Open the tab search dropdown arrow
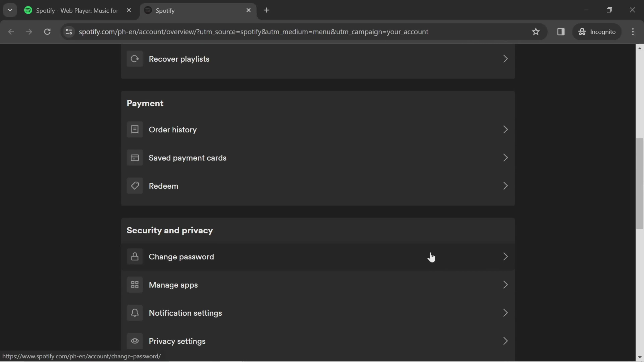The image size is (644, 362). point(10,10)
